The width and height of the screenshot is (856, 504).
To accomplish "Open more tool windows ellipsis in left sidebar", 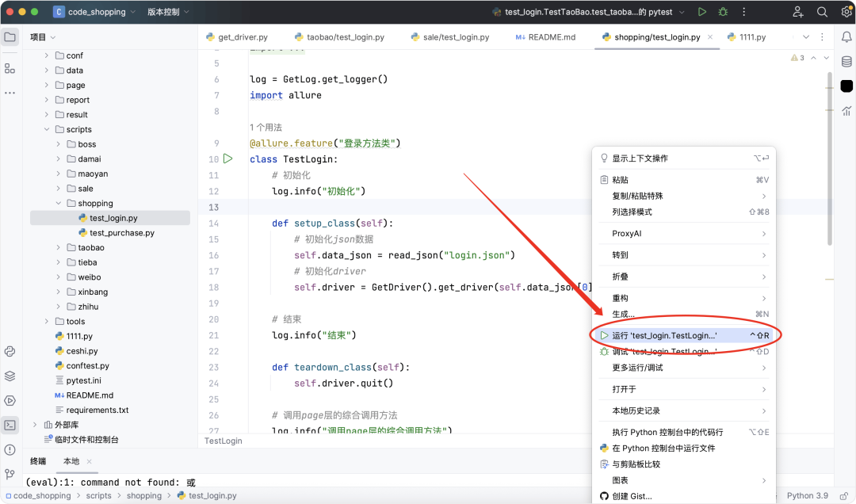I will pos(10,93).
